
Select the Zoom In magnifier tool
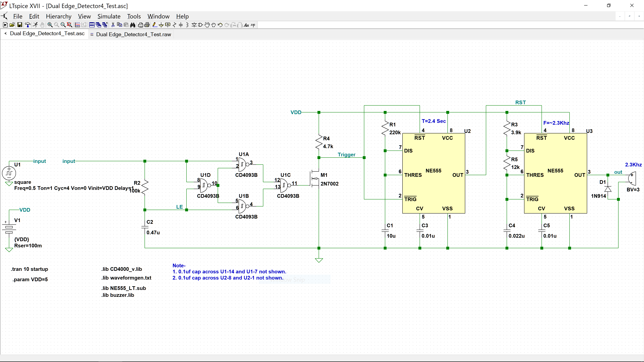pyautogui.click(x=50, y=25)
